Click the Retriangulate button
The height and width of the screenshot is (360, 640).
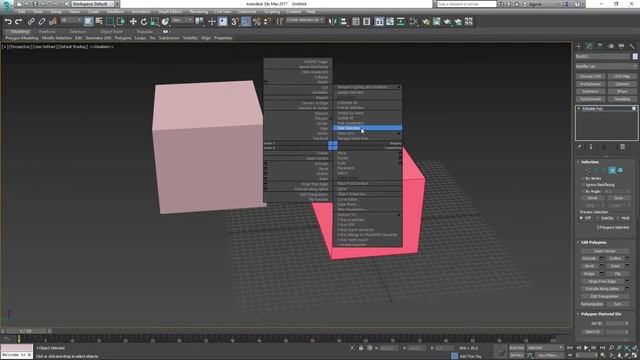(592, 304)
